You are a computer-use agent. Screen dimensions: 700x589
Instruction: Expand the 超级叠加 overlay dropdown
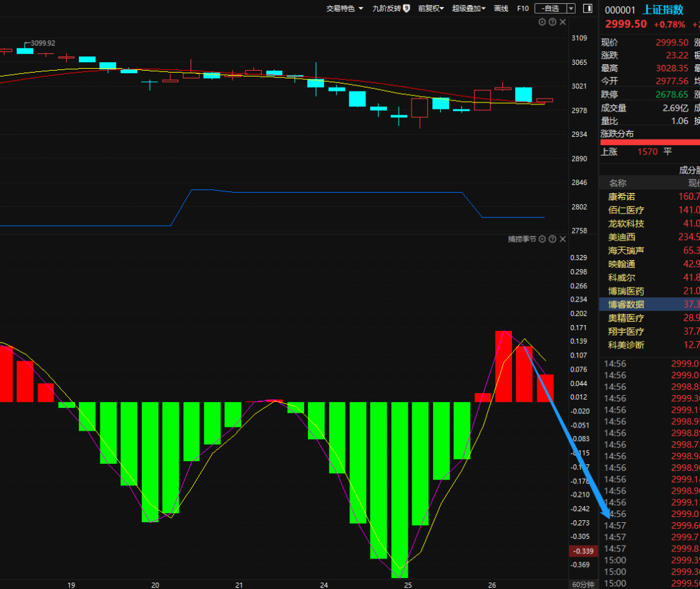pyautogui.click(x=469, y=8)
